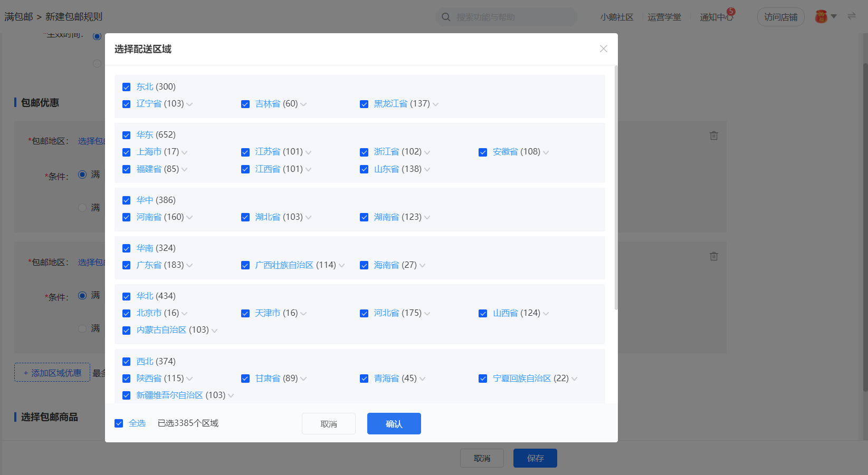This screenshot has height=475, width=868.
Task: Expand 山西省 city list chevron
Action: point(546,314)
